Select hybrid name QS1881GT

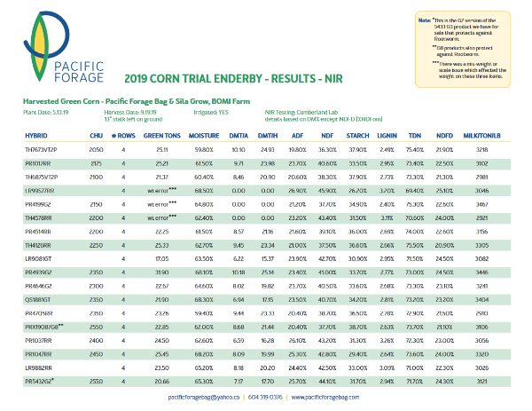[38, 300]
